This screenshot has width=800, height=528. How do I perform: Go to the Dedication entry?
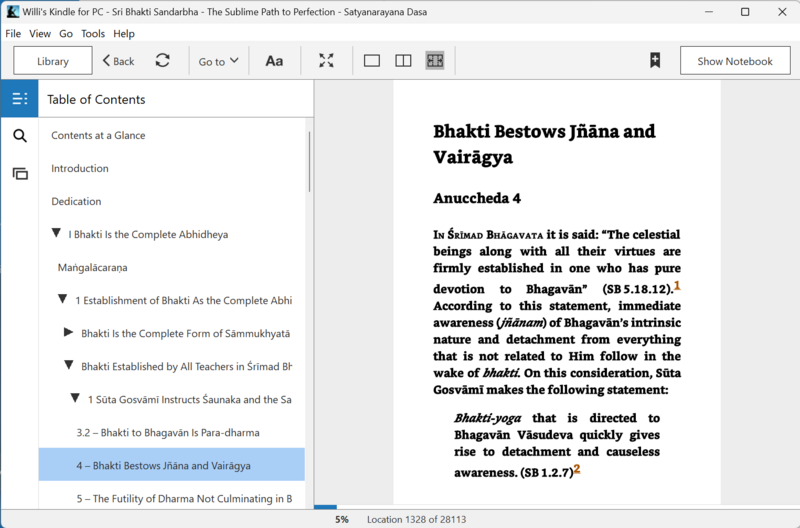[76, 202]
